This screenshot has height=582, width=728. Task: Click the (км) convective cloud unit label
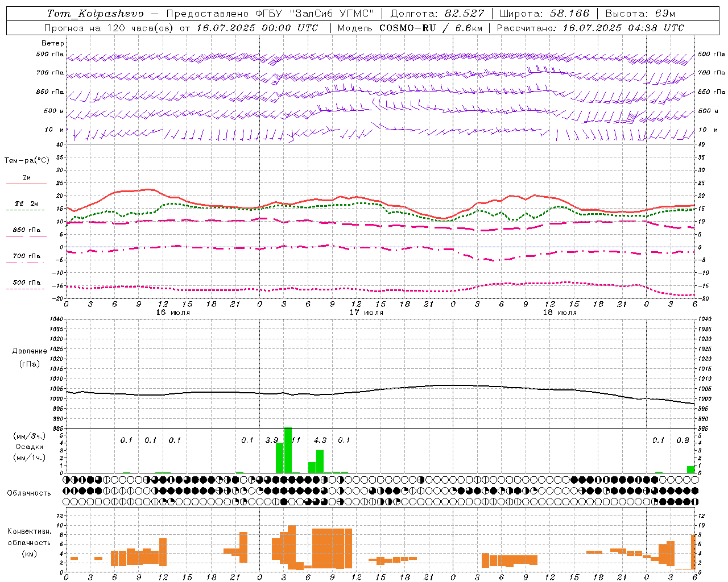coord(30,554)
